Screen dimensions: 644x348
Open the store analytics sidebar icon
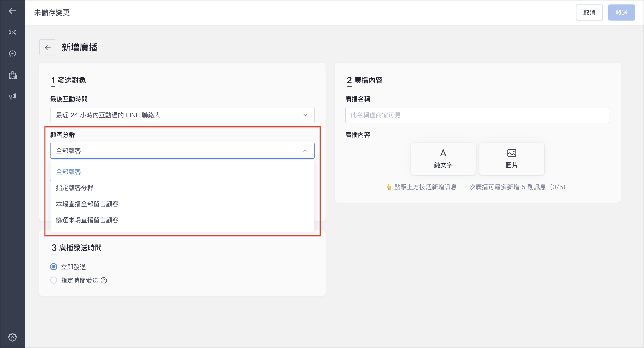pos(13,75)
